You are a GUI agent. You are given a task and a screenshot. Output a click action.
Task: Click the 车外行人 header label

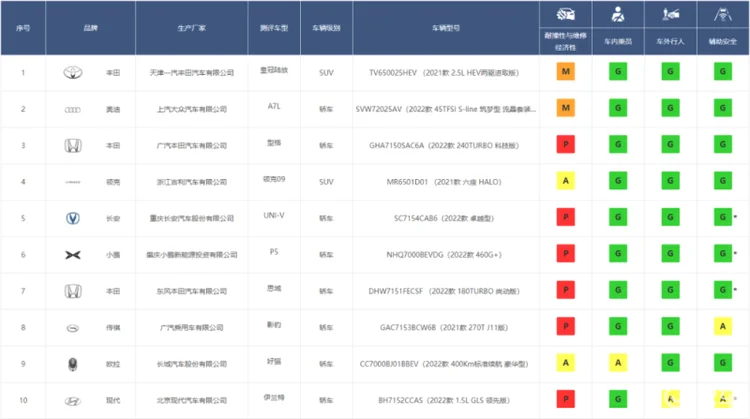click(x=671, y=42)
